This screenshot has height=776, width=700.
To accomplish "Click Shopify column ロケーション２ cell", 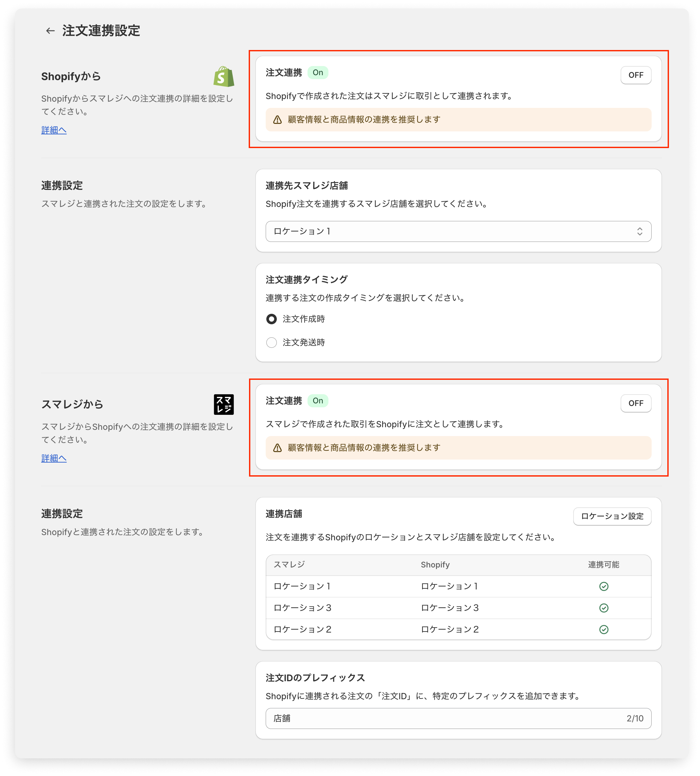I will [x=450, y=630].
